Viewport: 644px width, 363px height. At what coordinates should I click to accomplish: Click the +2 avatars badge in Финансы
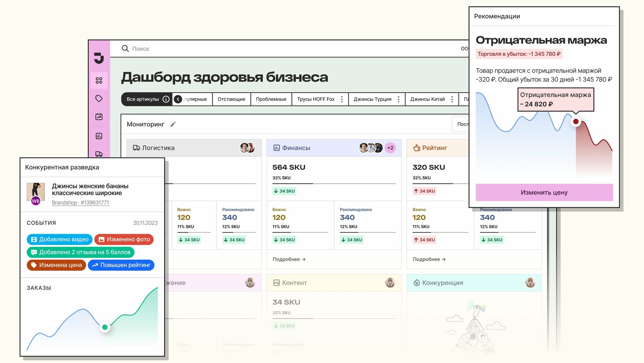390,148
